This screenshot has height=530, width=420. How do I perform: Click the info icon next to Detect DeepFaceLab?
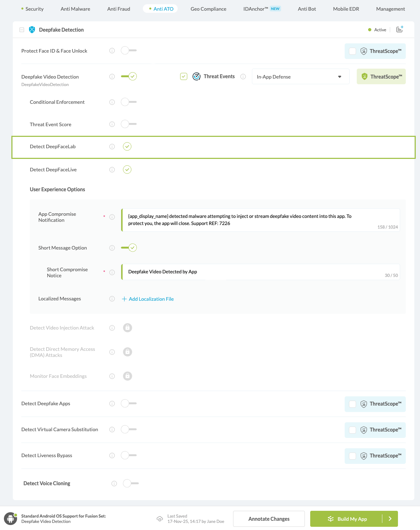click(112, 146)
